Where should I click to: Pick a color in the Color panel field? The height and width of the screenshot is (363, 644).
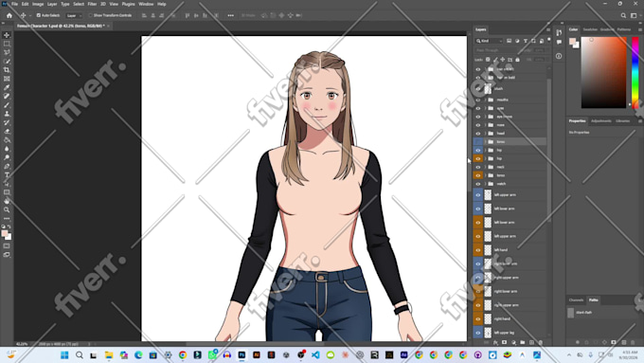point(604,73)
